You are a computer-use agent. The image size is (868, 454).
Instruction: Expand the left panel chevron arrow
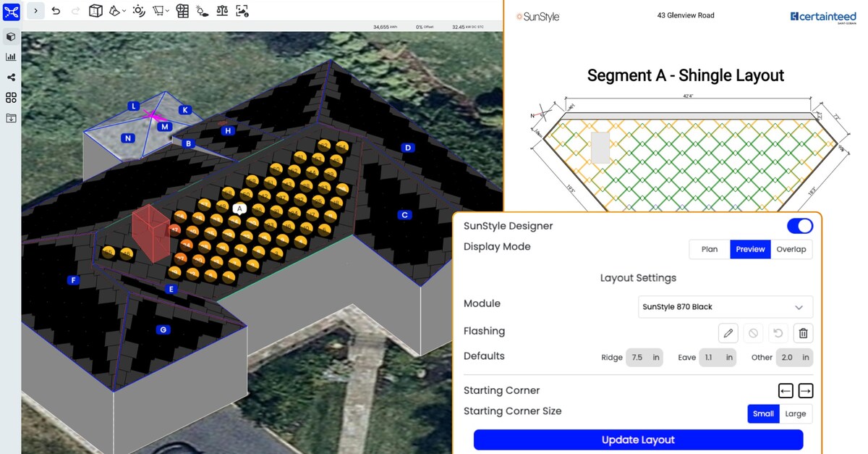pos(36,11)
